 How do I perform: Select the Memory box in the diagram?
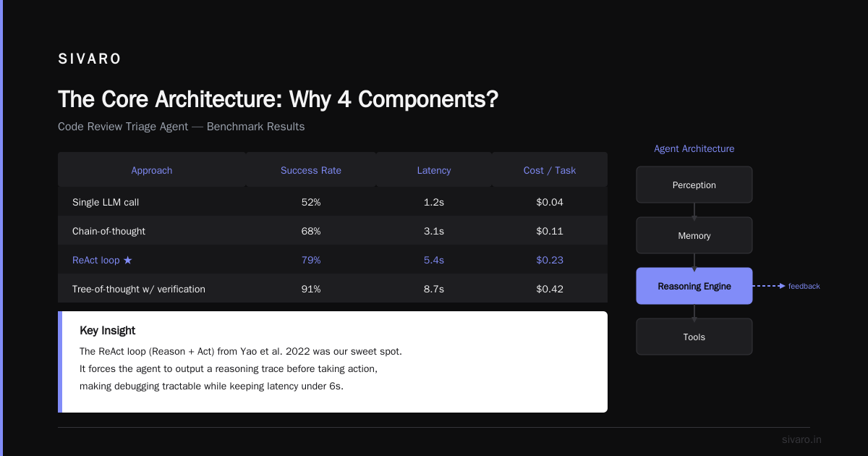(x=694, y=235)
